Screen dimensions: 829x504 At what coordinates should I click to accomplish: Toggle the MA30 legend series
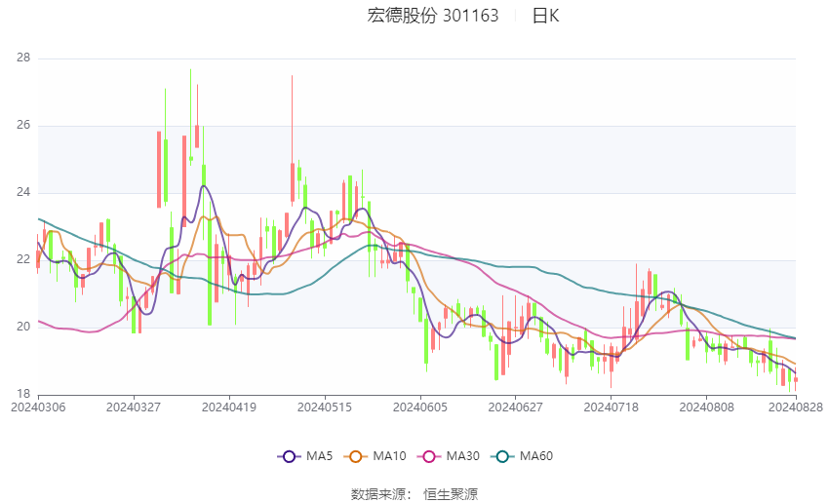click(x=449, y=456)
